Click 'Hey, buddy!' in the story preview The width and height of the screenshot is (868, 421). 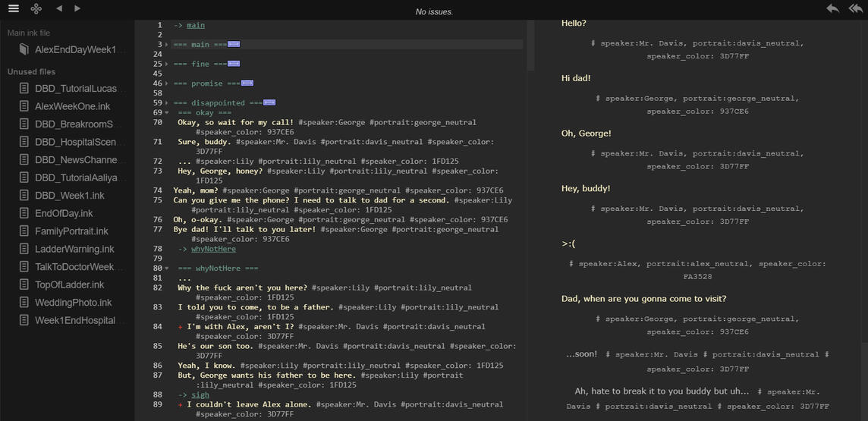586,189
